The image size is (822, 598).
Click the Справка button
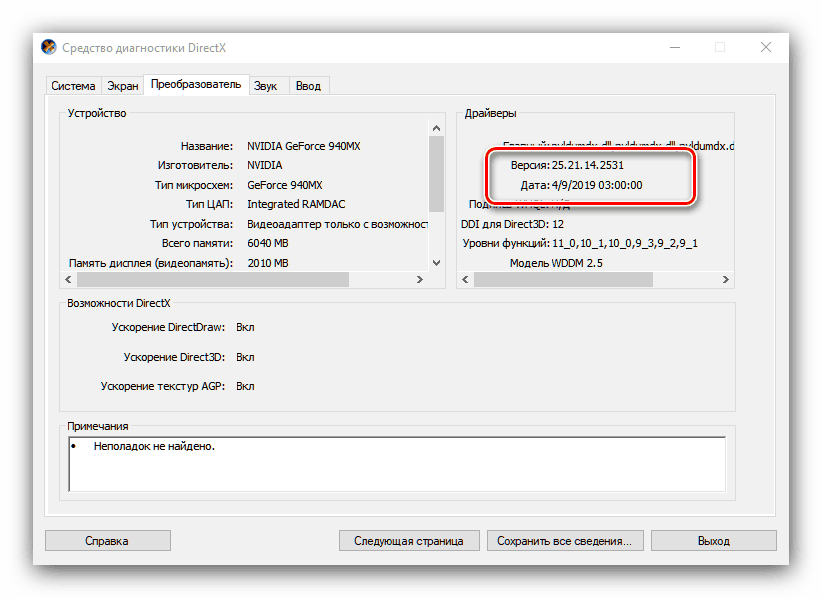point(107,540)
